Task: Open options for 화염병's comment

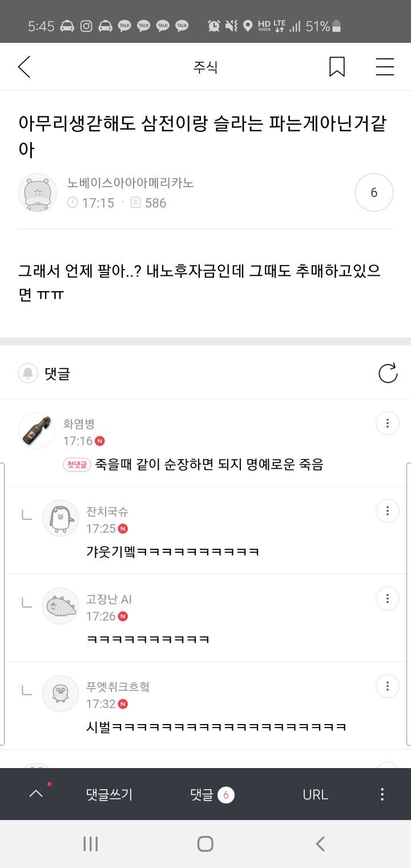Action: 387,423
